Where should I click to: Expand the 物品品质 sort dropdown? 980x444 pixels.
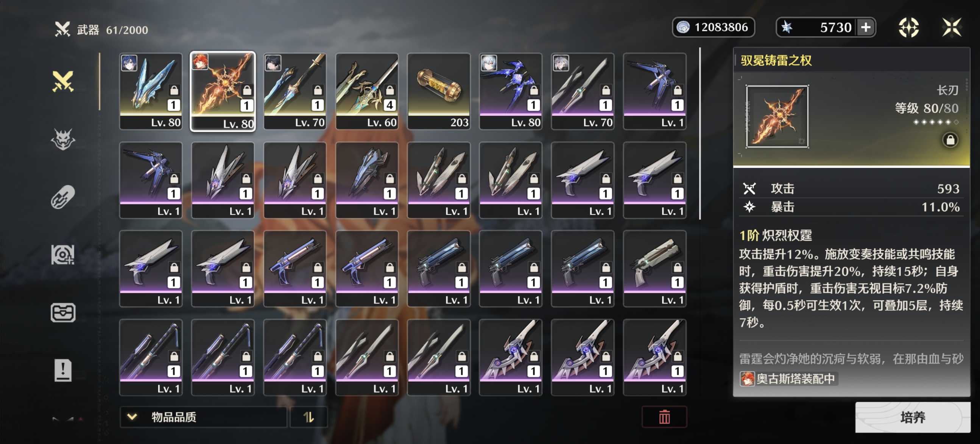point(203,417)
